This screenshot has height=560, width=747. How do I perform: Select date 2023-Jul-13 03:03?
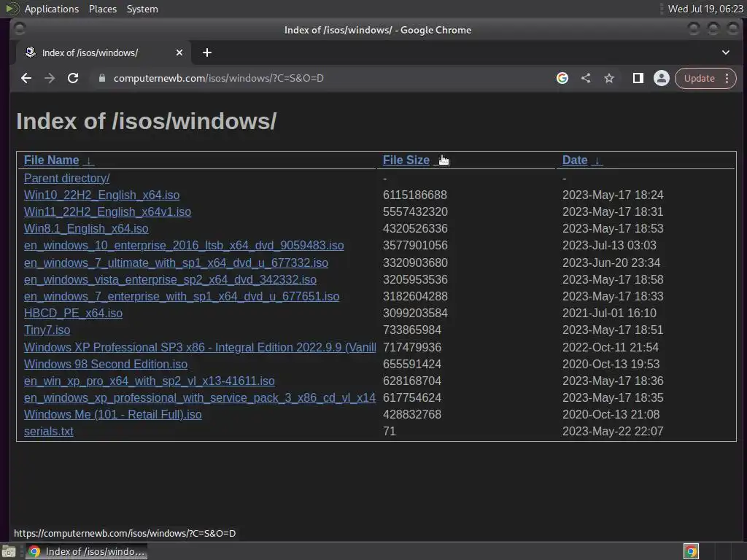(x=609, y=245)
